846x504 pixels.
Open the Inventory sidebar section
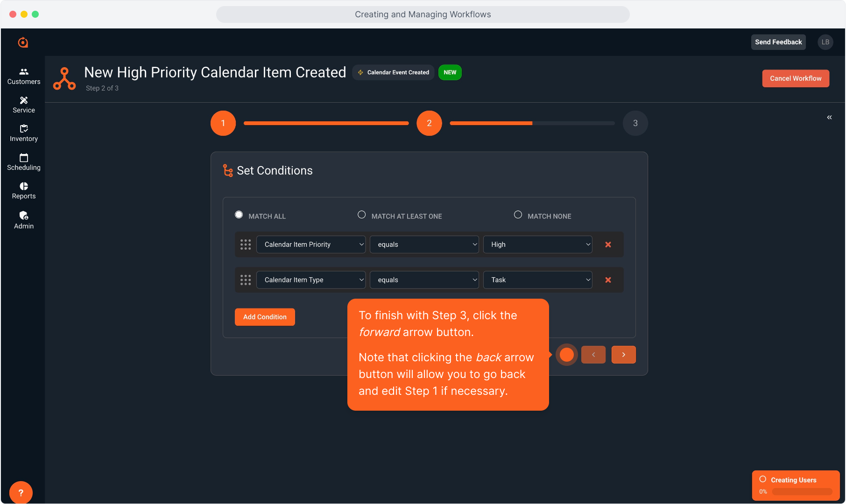(x=24, y=133)
